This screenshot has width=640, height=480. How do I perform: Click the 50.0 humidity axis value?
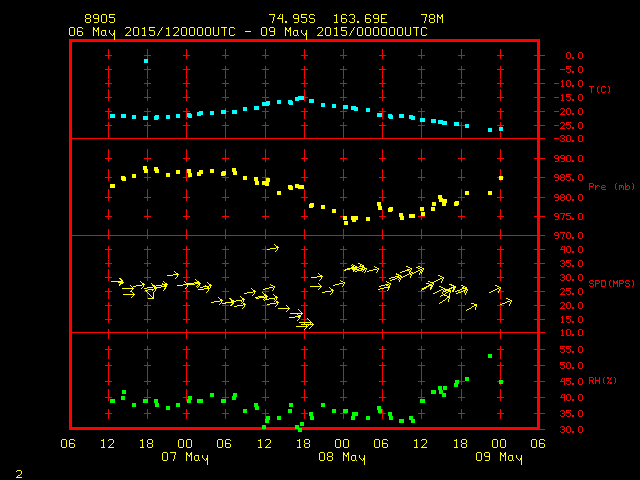[x=571, y=366]
